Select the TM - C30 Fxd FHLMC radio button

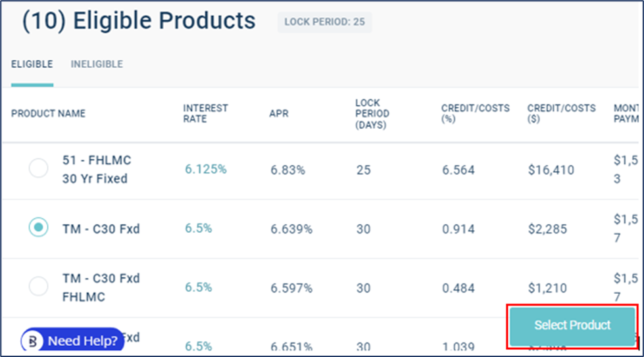(38, 286)
